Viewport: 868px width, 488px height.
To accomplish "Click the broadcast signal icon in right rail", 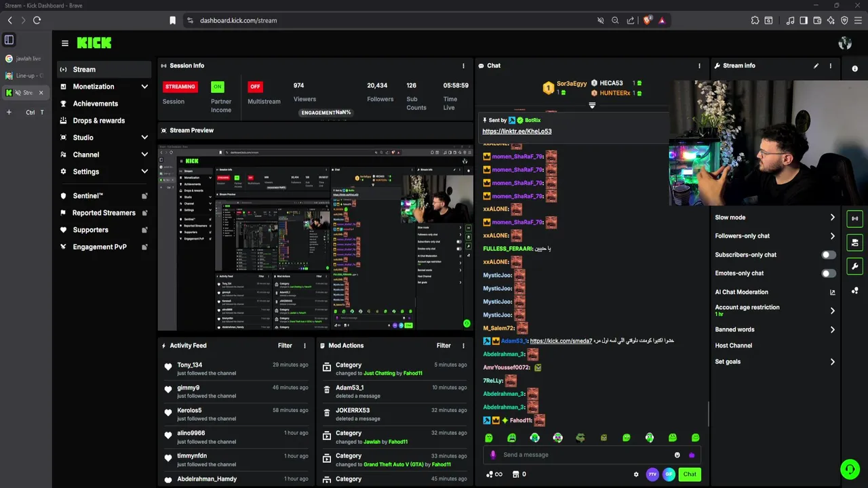I will [854, 218].
